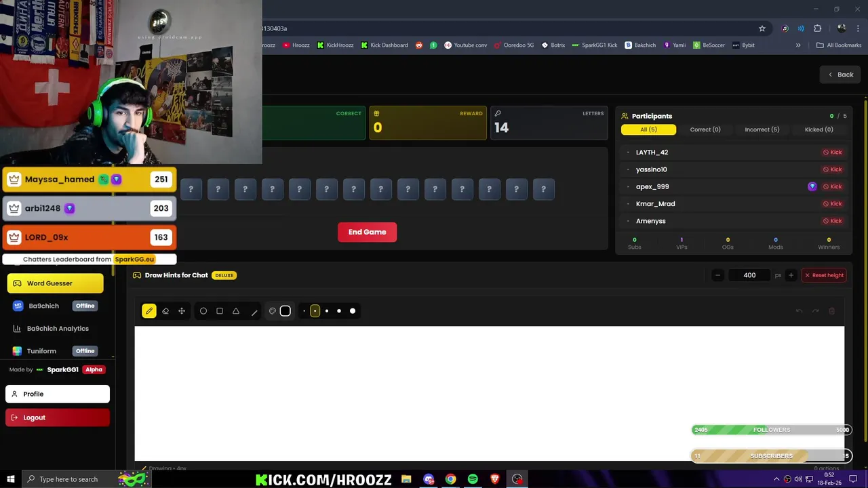
Task: Open Google Chrome from the taskbar
Action: [450, 479]
